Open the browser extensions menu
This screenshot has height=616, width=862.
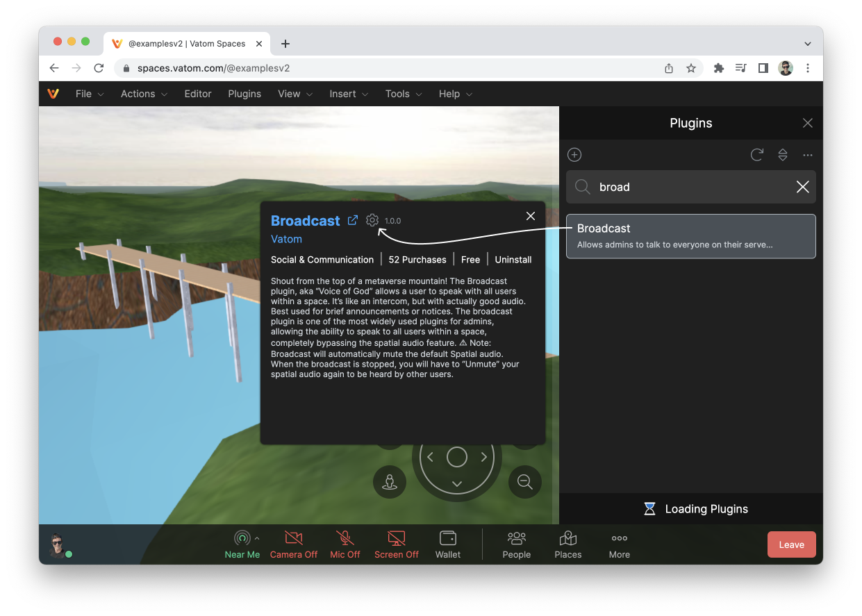pos(719,68)
